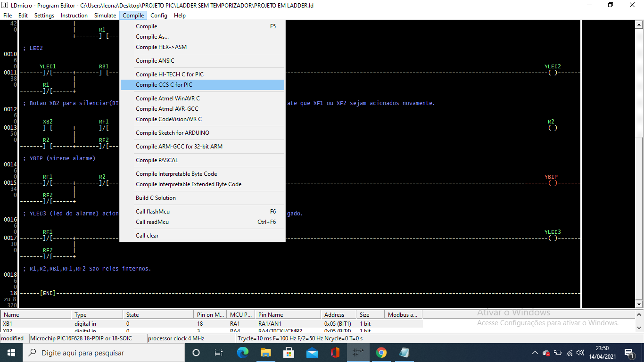Click the network Wi-Fi tray icon
The width and height of the screenshot is (644, 362).
pyautogui.click(x=570, y=353)
